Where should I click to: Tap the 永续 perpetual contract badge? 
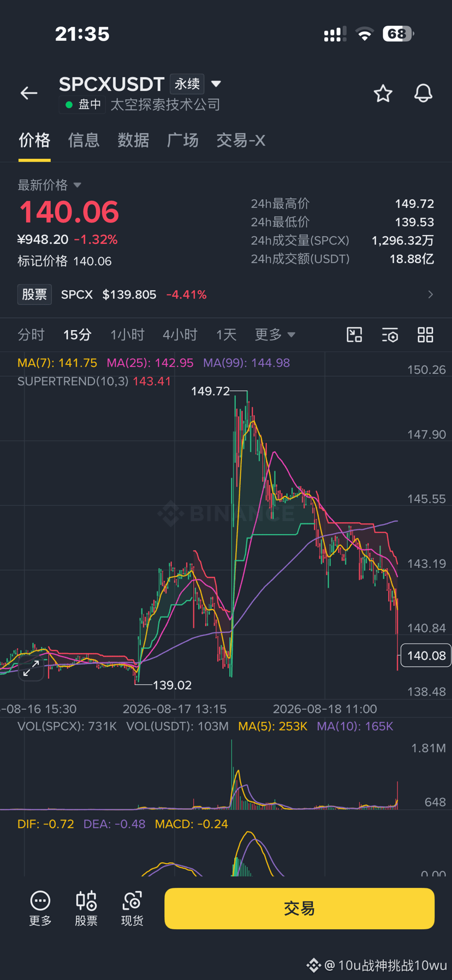tap(187, 84)
